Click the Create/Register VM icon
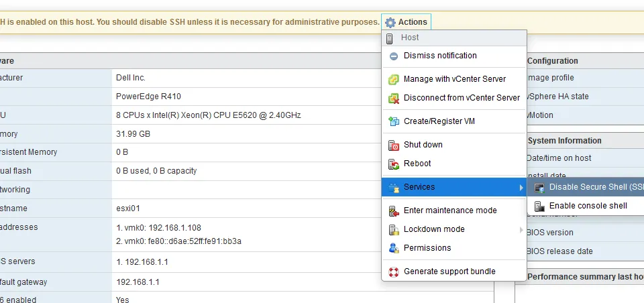The height and width of the screenshot is (303, 644). (394, 121)
